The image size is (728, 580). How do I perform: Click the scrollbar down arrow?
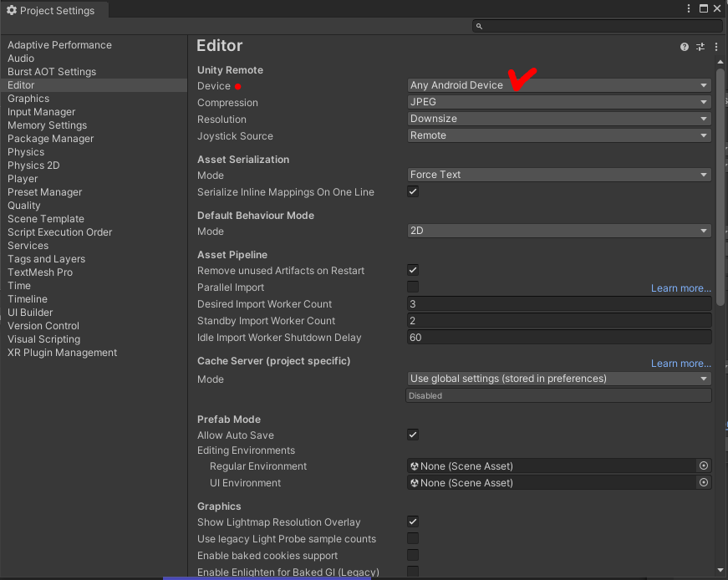[720, 570]
